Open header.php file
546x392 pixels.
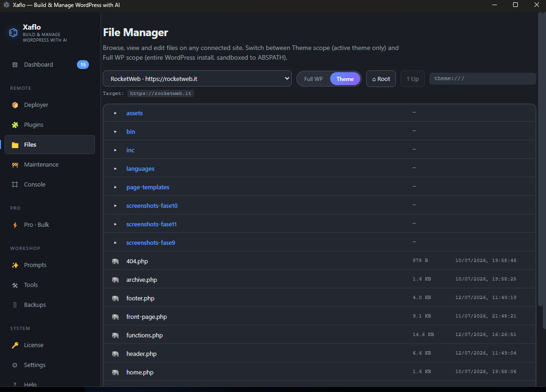point(141,354)
